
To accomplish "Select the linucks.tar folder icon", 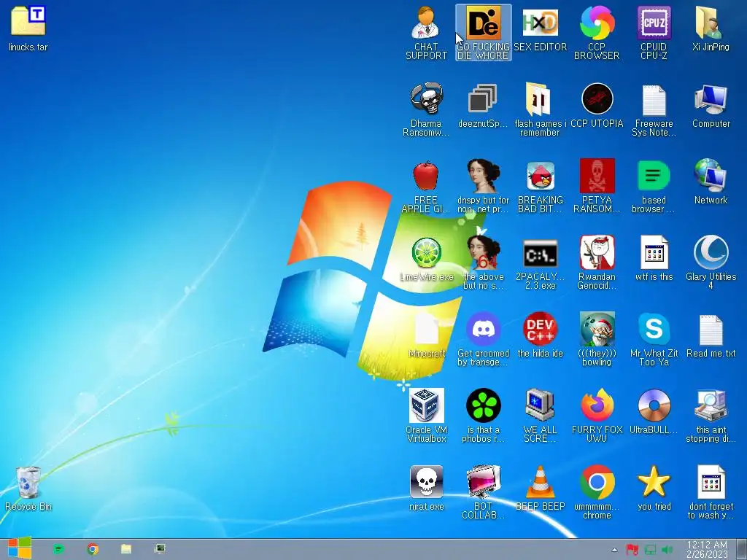I will pos(28,22).
